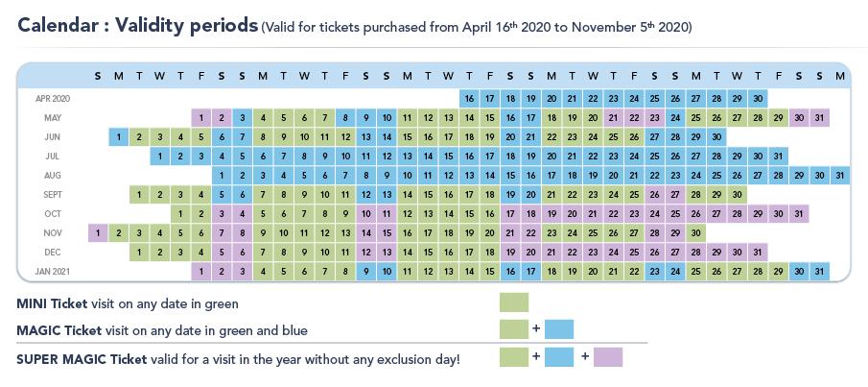Click the purple swatch for SUPER MAGIC Ticket
Image resolution: width=868 pixels, height=387 pixels.
[607, 357]
